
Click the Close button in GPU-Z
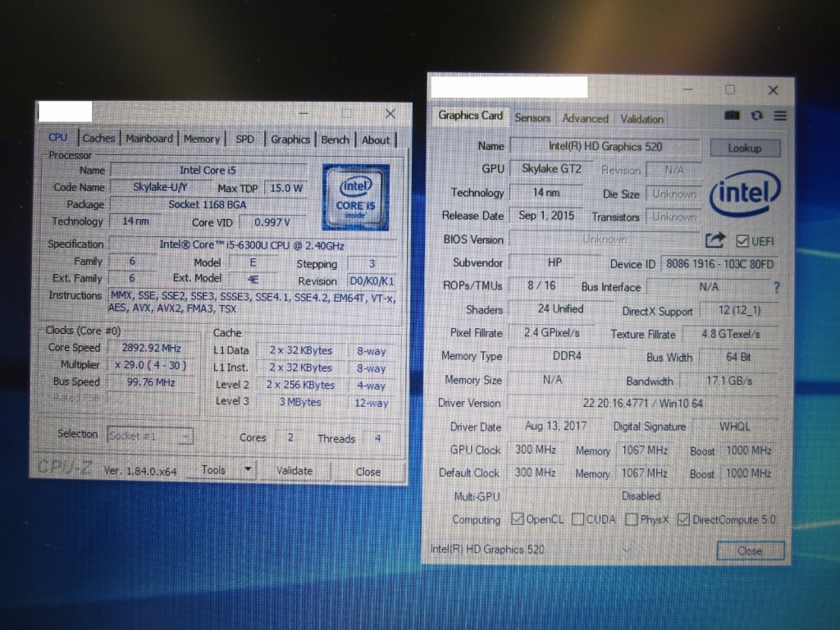click(750, 550)
